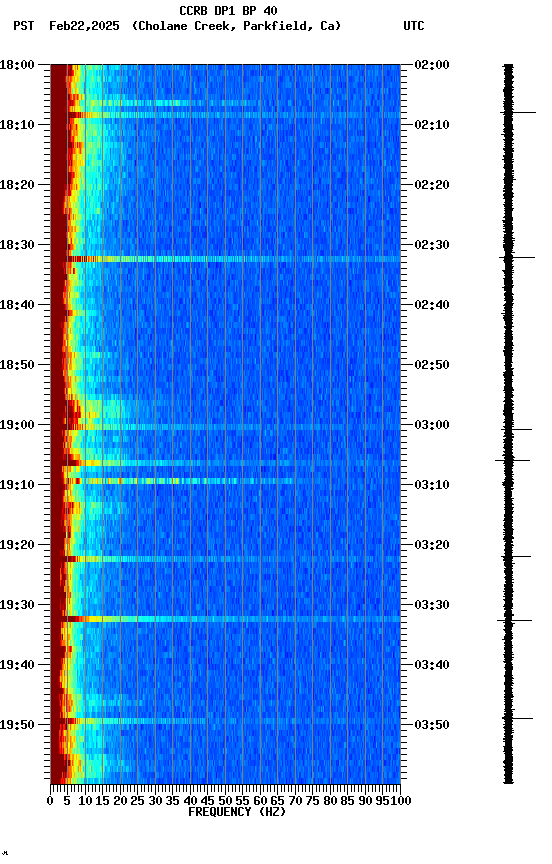Click the 02:10 UTC time label

(x=432, y=125)
